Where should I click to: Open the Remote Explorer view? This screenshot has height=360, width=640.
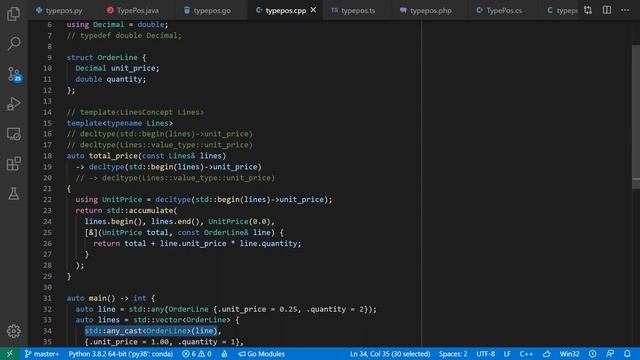pyautogui.click(x=13, y=134)
